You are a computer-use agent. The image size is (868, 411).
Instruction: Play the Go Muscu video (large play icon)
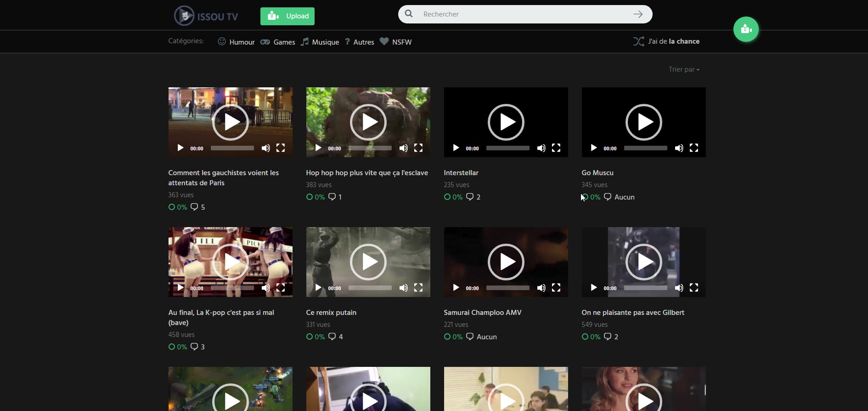click(644, 122)
